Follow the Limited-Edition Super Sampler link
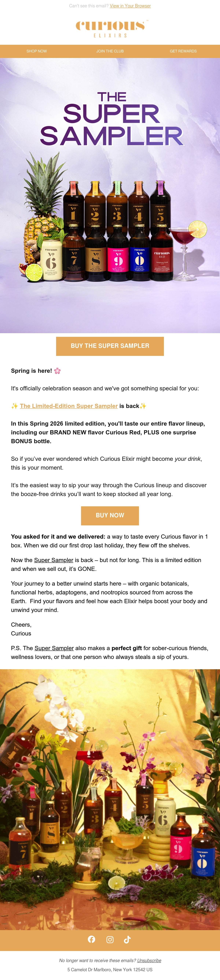The width and height of the screenshot is (220, 980). click(69, 406)
